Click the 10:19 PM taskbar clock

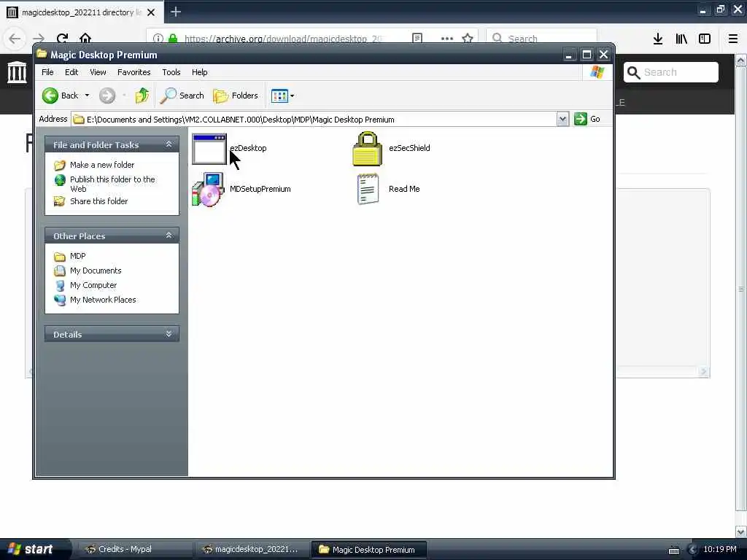point(720,549)
